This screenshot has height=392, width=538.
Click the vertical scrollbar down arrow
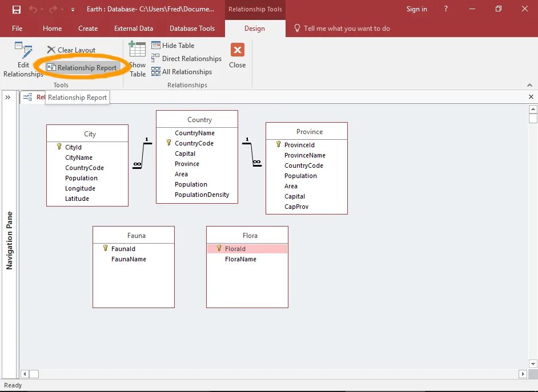(533, 363)
